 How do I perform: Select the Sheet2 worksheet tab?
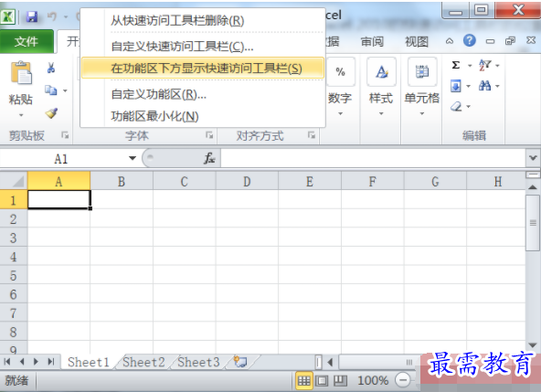[x=143, y=362]
